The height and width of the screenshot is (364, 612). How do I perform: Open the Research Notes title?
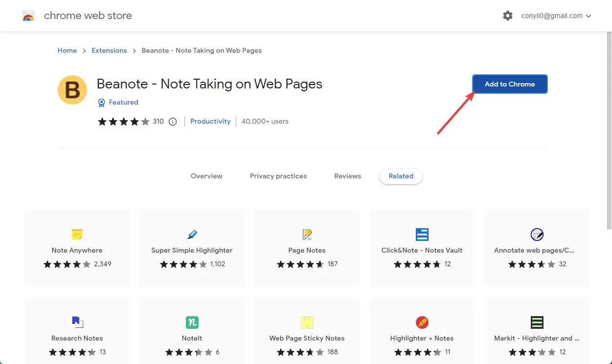pyautogui.click(x=77, y=338)
